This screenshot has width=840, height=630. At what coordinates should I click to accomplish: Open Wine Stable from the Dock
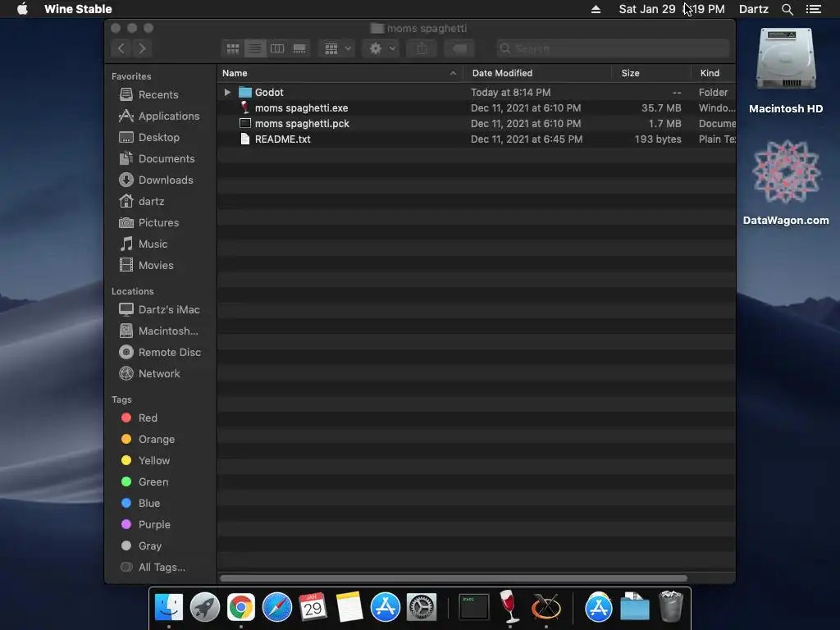click(509, 606)
